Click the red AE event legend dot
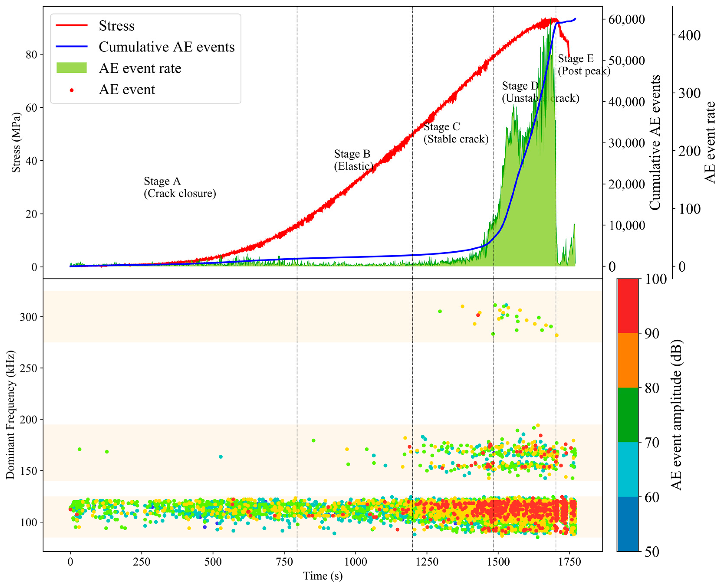This screenshot has width=722, height=588. click(72, 90)
